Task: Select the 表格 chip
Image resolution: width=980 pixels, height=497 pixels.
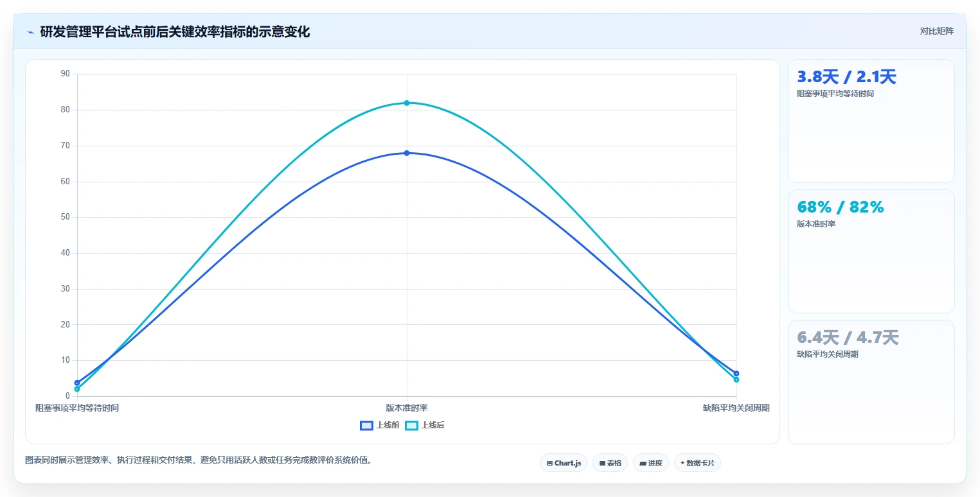Action: [610, 463]
